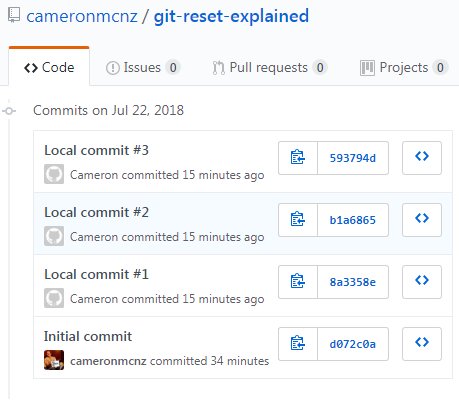This screenshot has height=403, width=459.
Task: Open commit hash 593794d link
Action: 353,158
